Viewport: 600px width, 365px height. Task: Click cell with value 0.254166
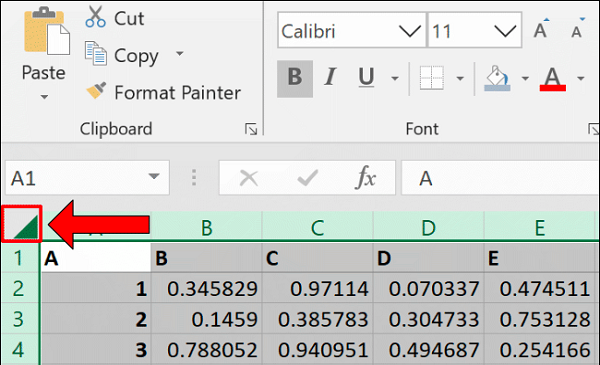540,349
